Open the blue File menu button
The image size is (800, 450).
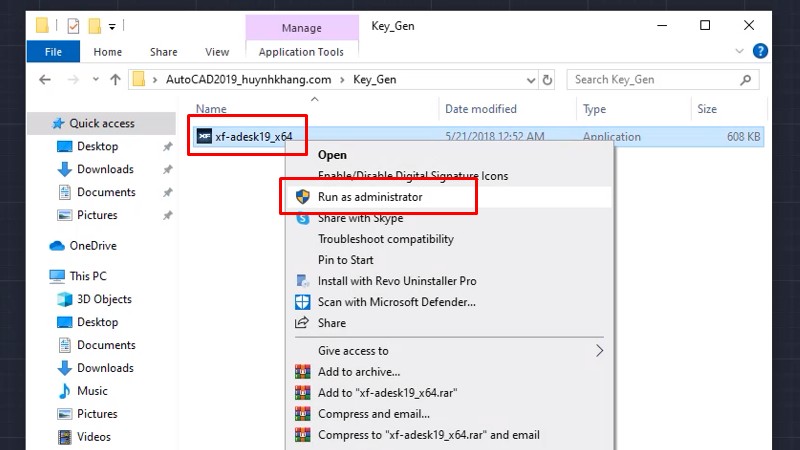(x=53, y=52)
